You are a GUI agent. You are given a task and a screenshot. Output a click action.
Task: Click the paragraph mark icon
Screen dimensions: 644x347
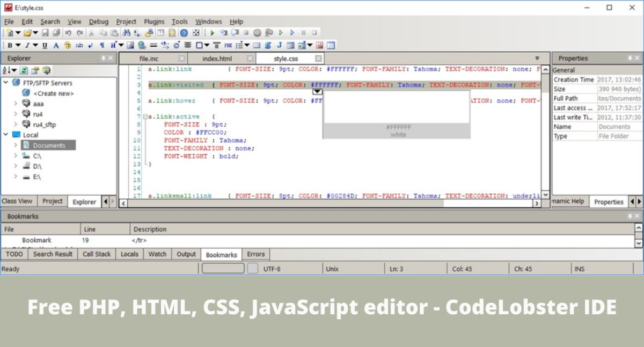[102, 45]
